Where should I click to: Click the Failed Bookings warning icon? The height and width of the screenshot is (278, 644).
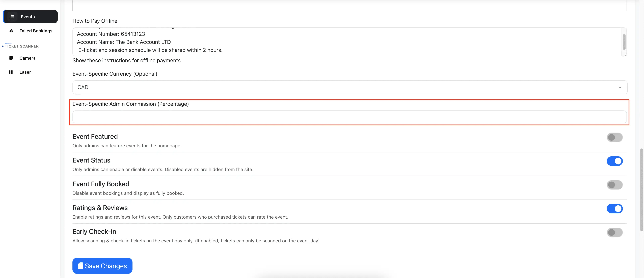(x=11, y=31)
